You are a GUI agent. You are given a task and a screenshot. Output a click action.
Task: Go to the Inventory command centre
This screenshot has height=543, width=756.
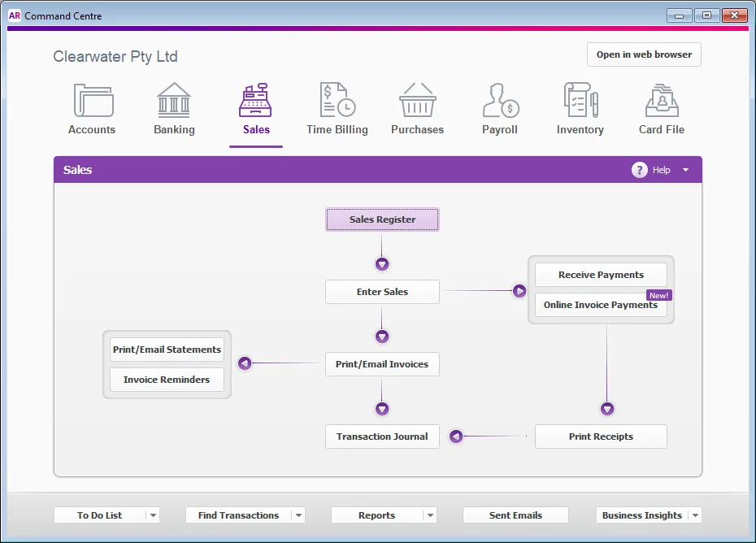coord(580,108)
